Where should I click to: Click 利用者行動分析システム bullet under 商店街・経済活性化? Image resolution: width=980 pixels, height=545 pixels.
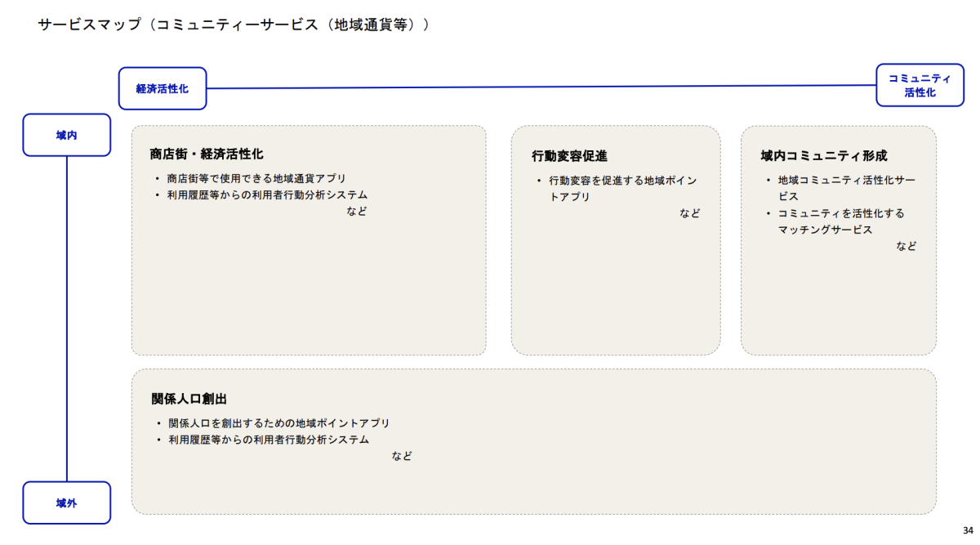pos(268,195)
